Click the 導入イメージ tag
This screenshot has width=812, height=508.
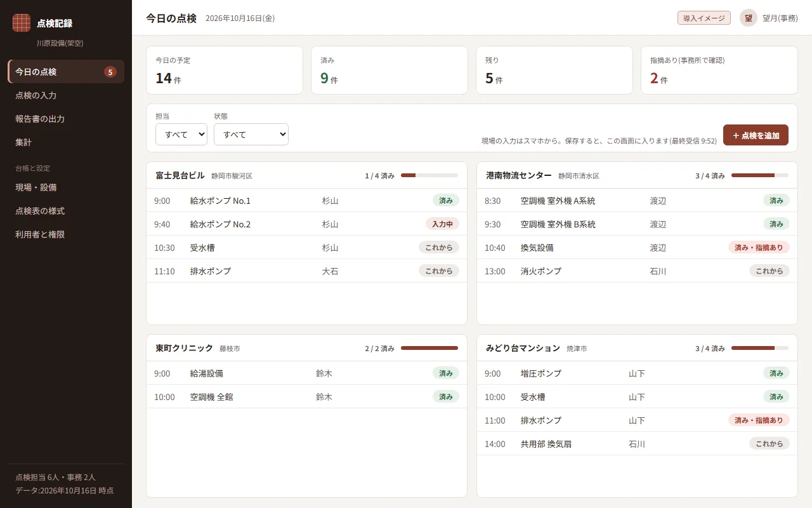coord(704,18)
